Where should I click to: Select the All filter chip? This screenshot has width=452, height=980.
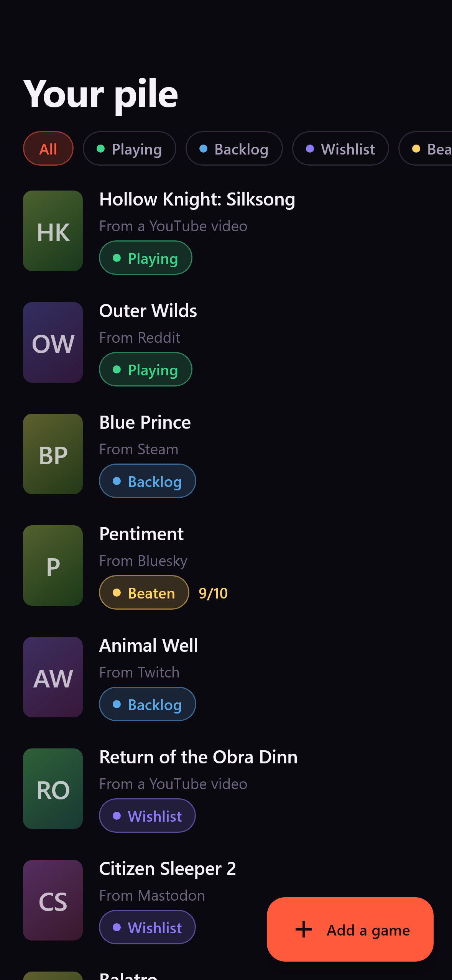click(48, 148)
